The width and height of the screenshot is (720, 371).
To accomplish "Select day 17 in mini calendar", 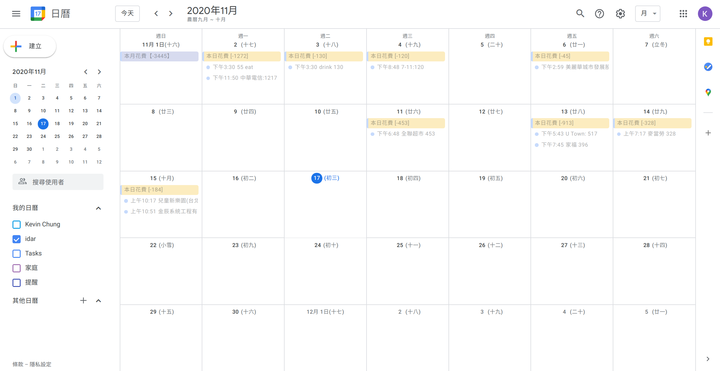I will (43, 124).
